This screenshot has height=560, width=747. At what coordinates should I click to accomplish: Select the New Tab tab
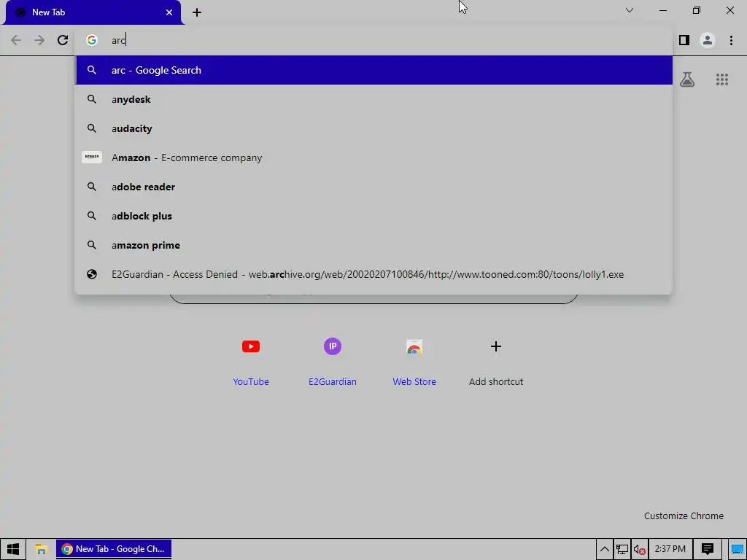(x=93, y=12)
